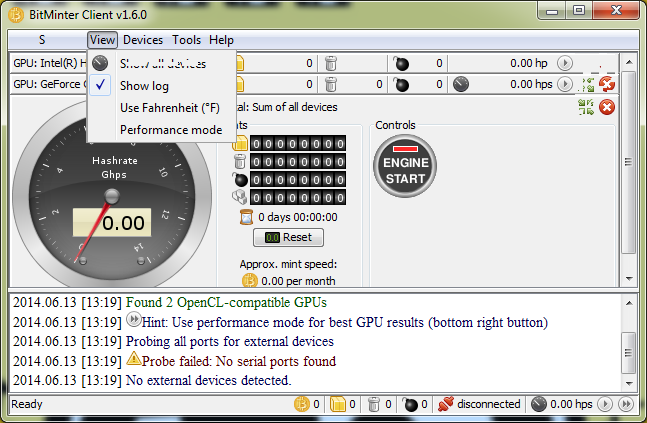Collapse the GeForce device panel with green arrows
This screenshot has width=647, height=423.
[x=588, y=85]
